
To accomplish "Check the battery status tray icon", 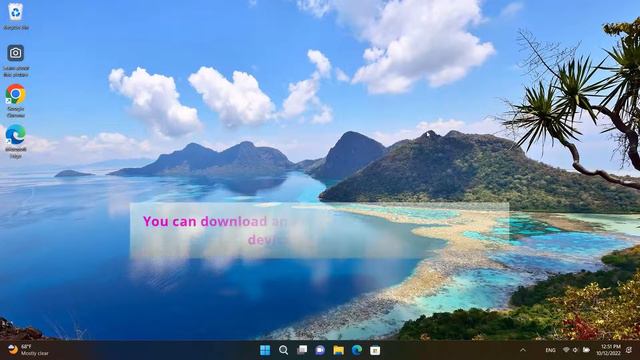I will [586, 350].
